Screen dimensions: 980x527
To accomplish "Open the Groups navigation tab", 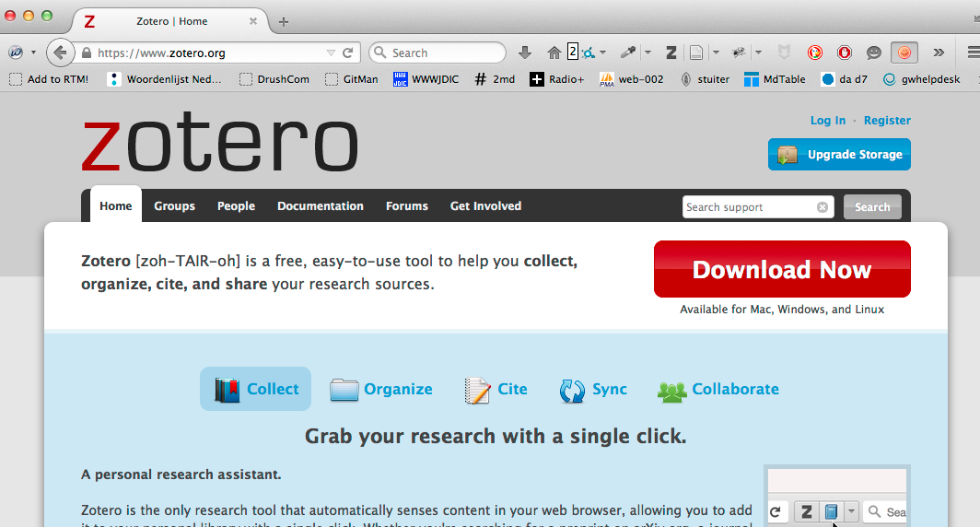I will 174,206.
